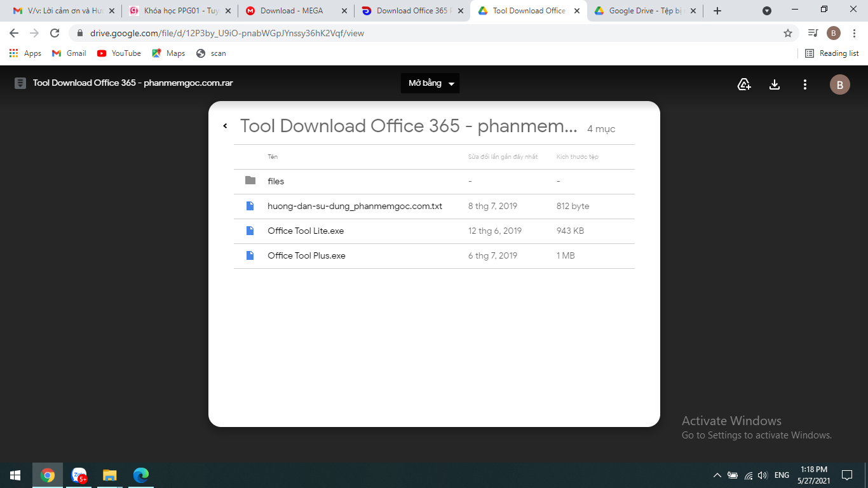Click file name title in viewer header
This screenshot has height=488, width=868.
point(133,83)
